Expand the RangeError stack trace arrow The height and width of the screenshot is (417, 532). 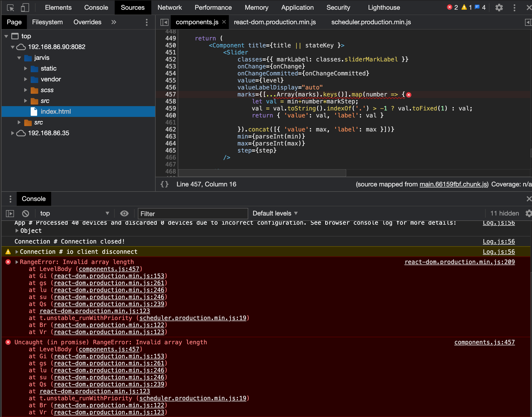17,262
